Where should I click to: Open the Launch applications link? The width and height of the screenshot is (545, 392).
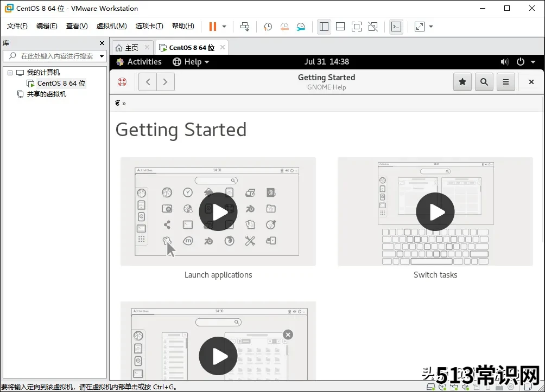(218, 275)
